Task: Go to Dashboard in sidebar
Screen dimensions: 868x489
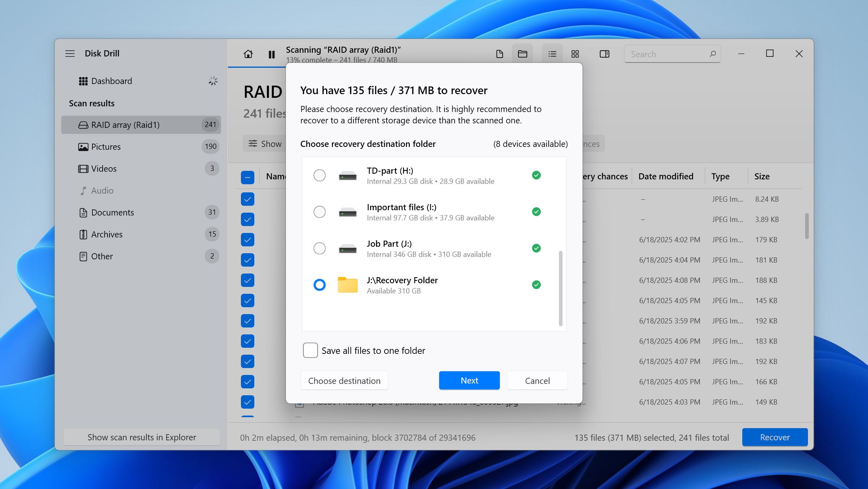Action: tap(111, 81)
